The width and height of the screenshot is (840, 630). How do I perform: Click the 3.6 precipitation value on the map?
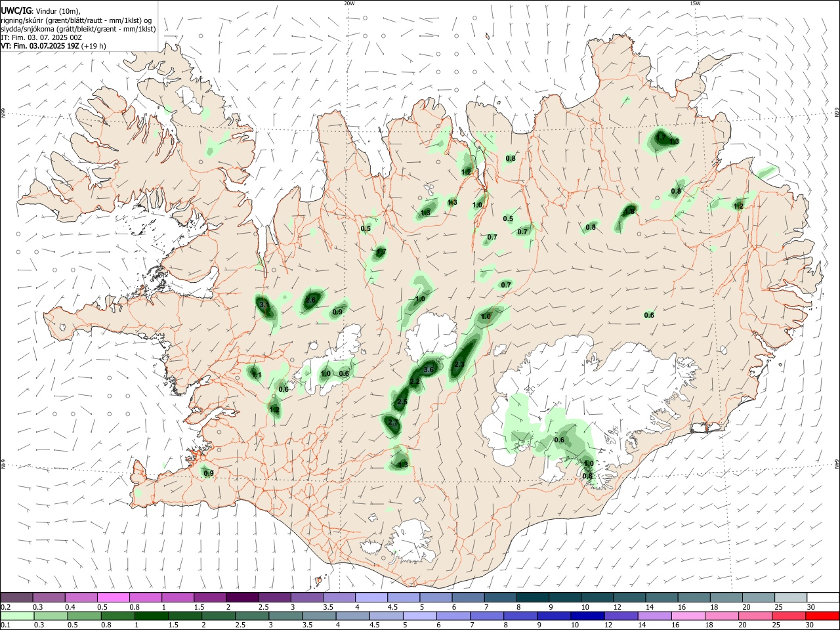coord(429,370)
